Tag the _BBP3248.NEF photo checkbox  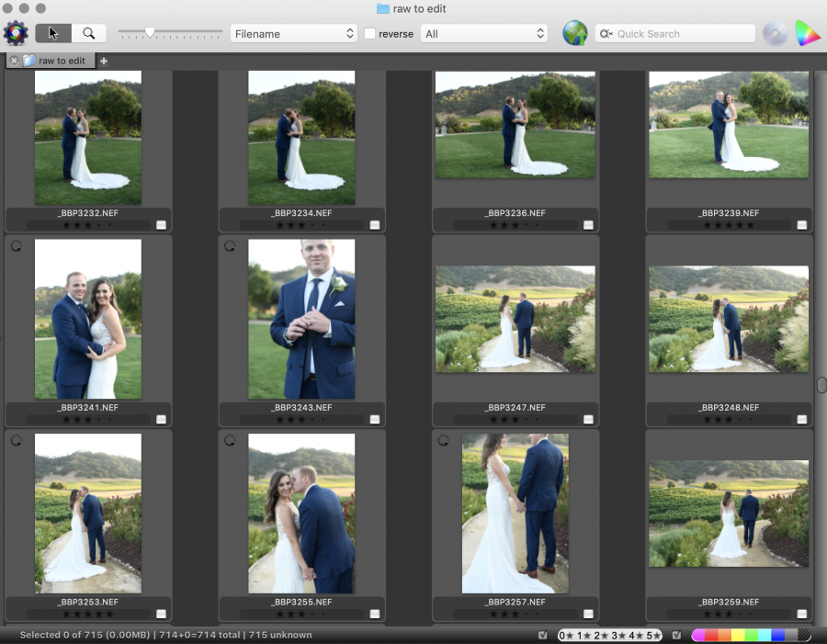tap(802, 420)
